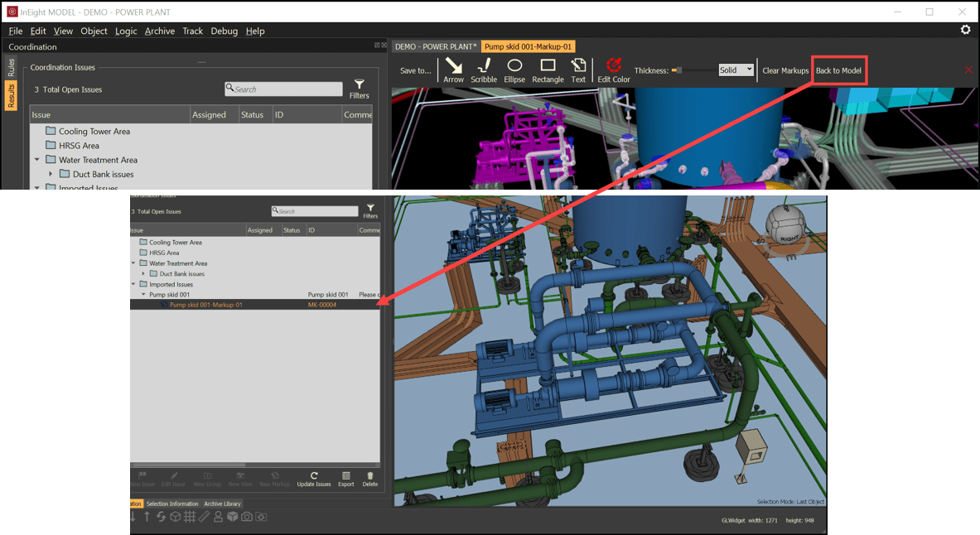Expand Duct Bank issues in the lower tree
Viewport: 980px width, 535px height.
[x=143, y=274]
